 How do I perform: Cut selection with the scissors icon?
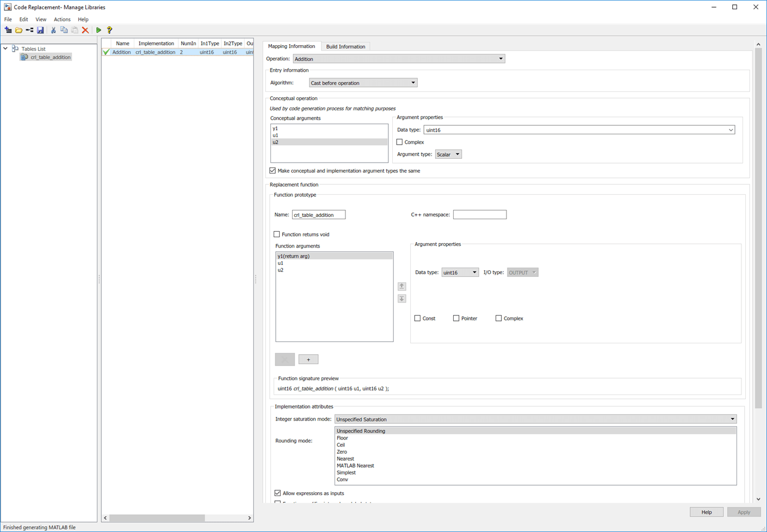coord(53,30)
